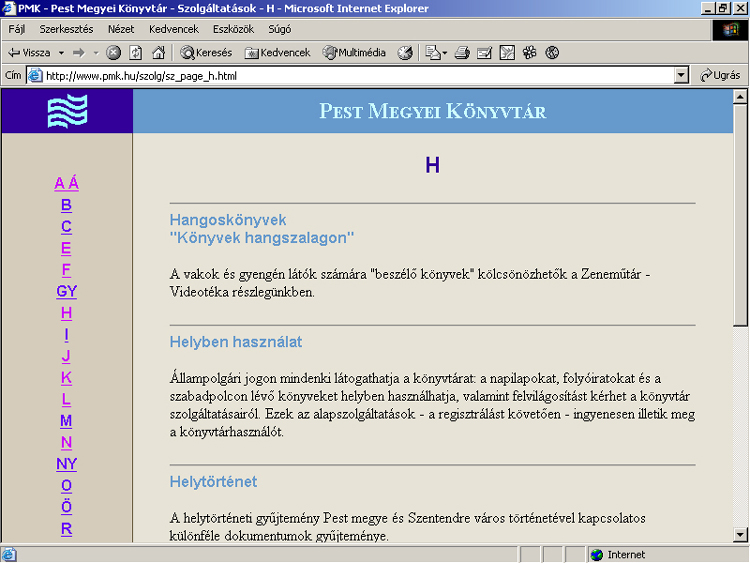Open the forward history dropdown arrow
The image size is (750, 563).
(96, 53)
